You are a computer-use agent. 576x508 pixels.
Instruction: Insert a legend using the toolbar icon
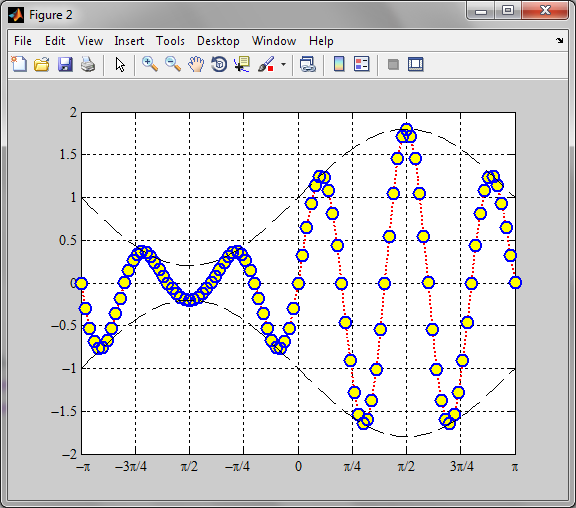coord(361,64)
